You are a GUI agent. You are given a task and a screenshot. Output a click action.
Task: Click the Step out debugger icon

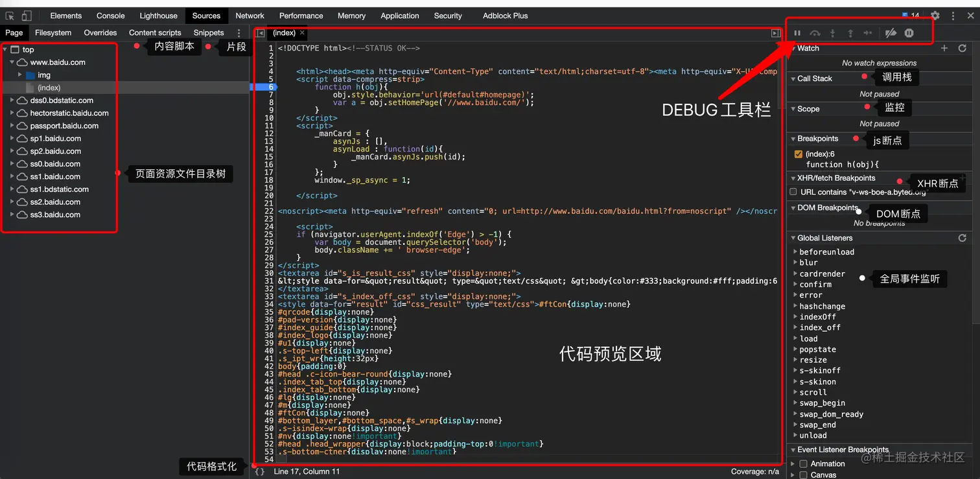(x=850, y=33)
